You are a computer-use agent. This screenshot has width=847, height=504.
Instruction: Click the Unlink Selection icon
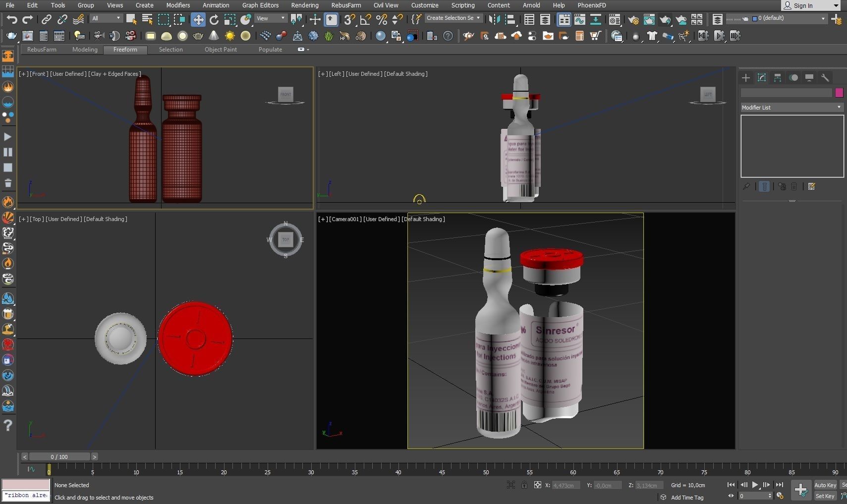(x=62, y=19)
